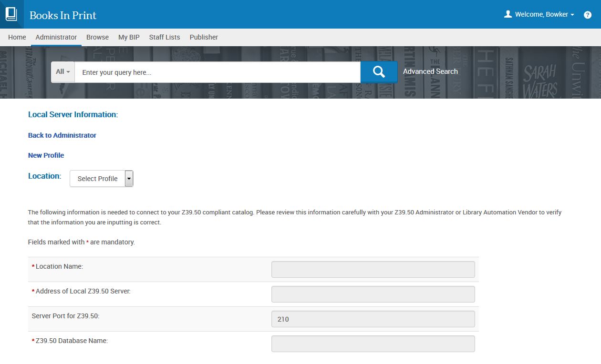This screenshot has height=364, width=601.
Task: Select the Administrator tab
Action: pos(56,37)
